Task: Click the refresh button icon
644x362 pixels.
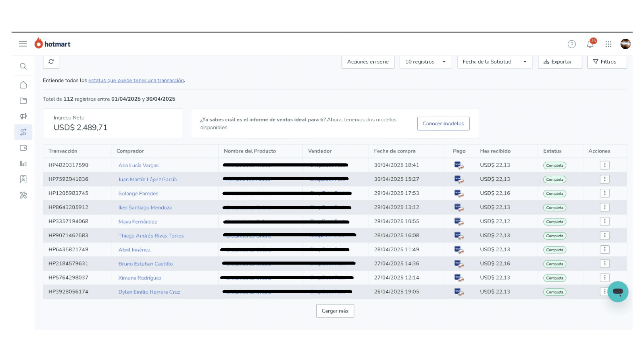Action: (51, 62)
